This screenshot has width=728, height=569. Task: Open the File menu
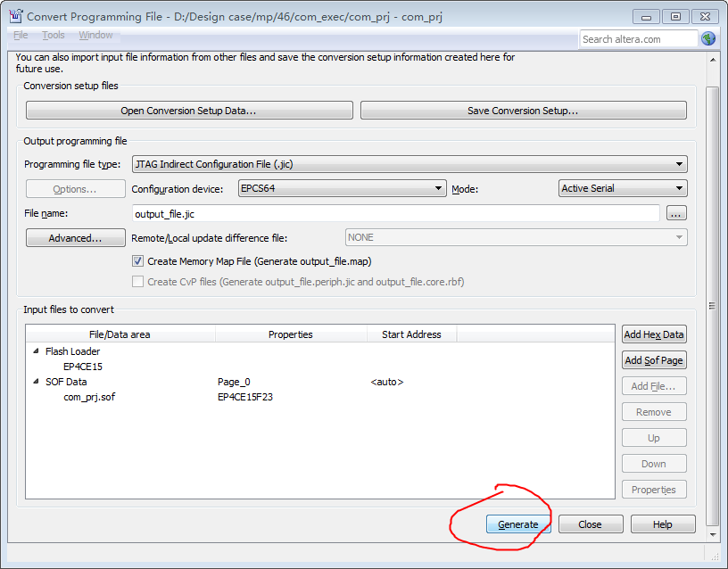click(x=20, y=35)
